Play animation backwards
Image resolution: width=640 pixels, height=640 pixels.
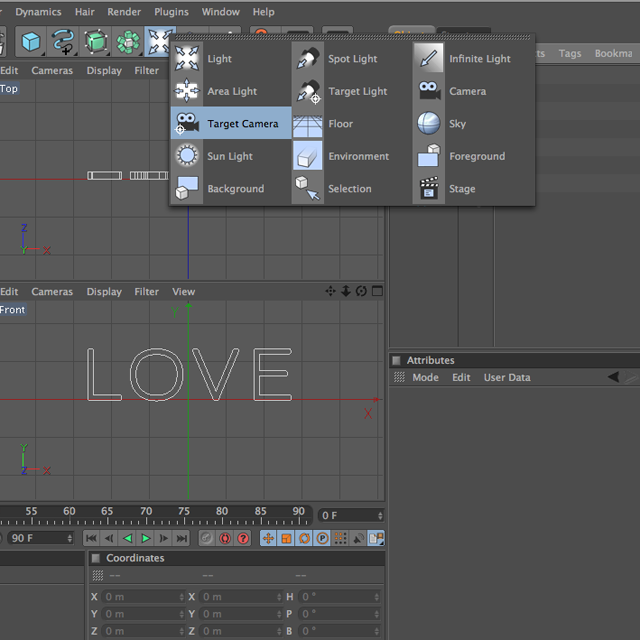(127, 538)
